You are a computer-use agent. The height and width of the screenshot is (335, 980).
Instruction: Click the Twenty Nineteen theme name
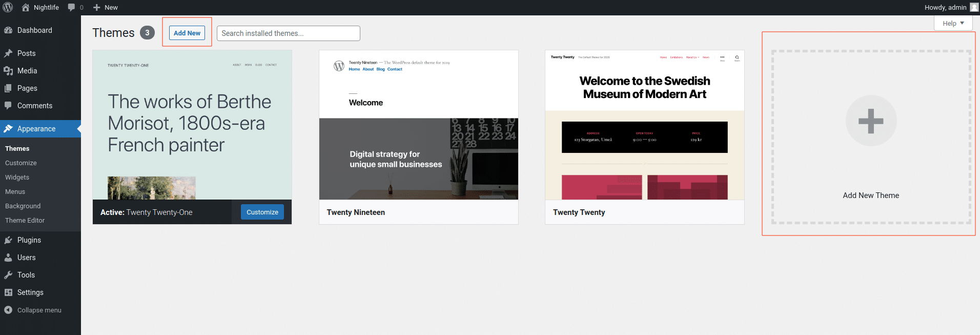[x=356, y=212]
